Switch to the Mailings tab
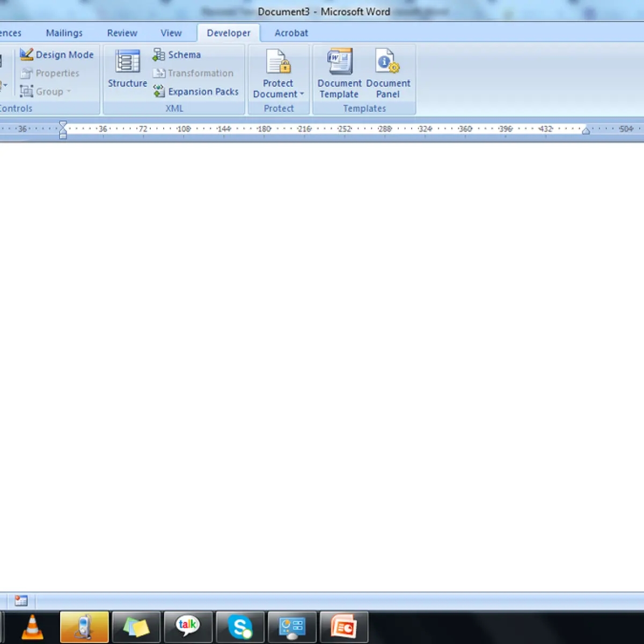Viewport: 644px width, 644px height. pyautogui.click(x=64, y=33)
